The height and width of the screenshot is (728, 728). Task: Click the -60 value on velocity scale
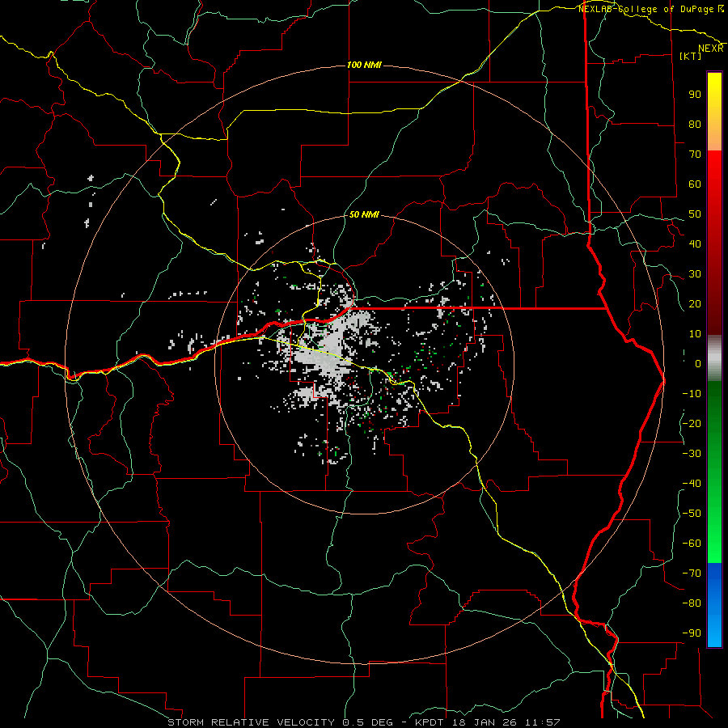pyautogui.click(x=692, y=544)
